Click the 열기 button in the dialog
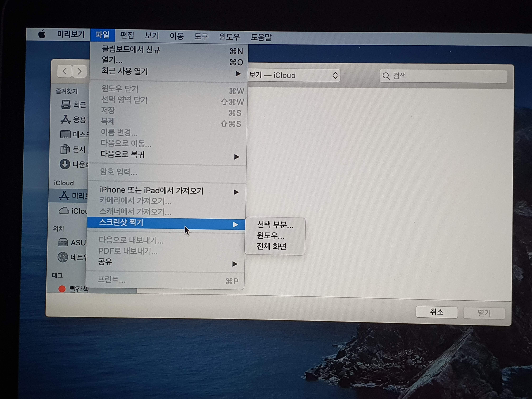This screenshot has height=399, width=532. pyautogui.click(x=484, y=313)
